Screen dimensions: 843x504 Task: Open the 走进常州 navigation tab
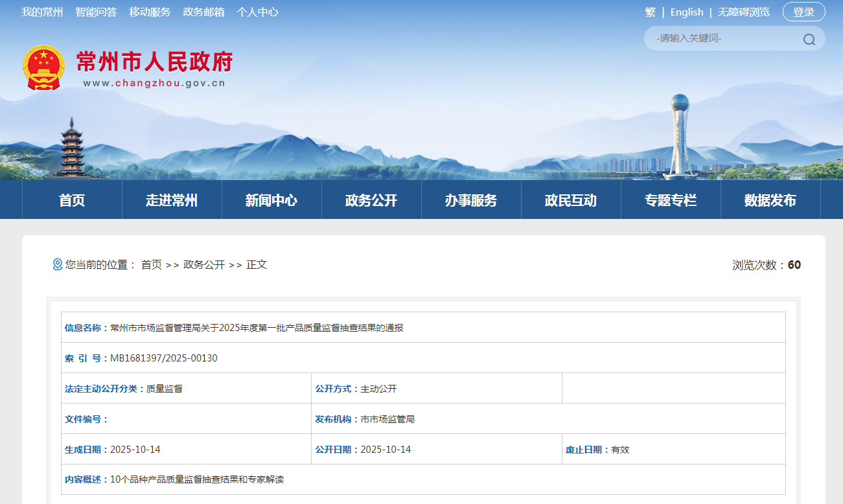[172, 200]
